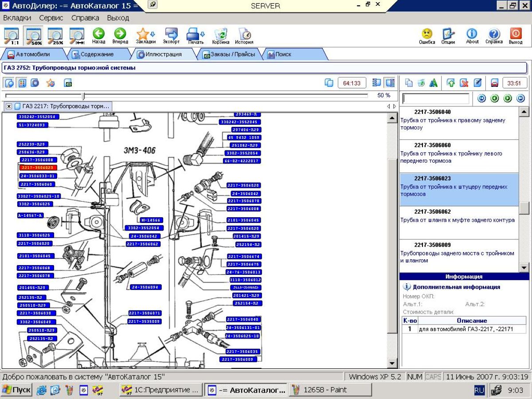
Task: Open the Сервис menu
Action: [x=51, y=18]
